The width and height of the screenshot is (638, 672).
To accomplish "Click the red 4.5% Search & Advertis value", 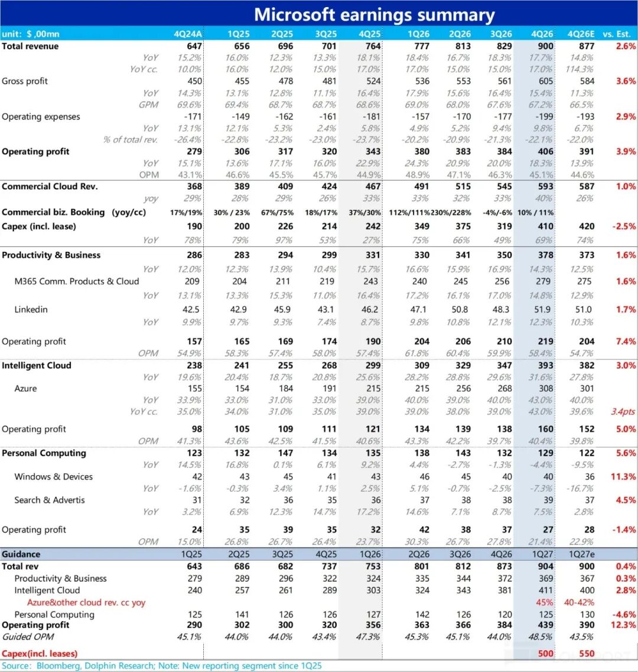I will point(626,500).
